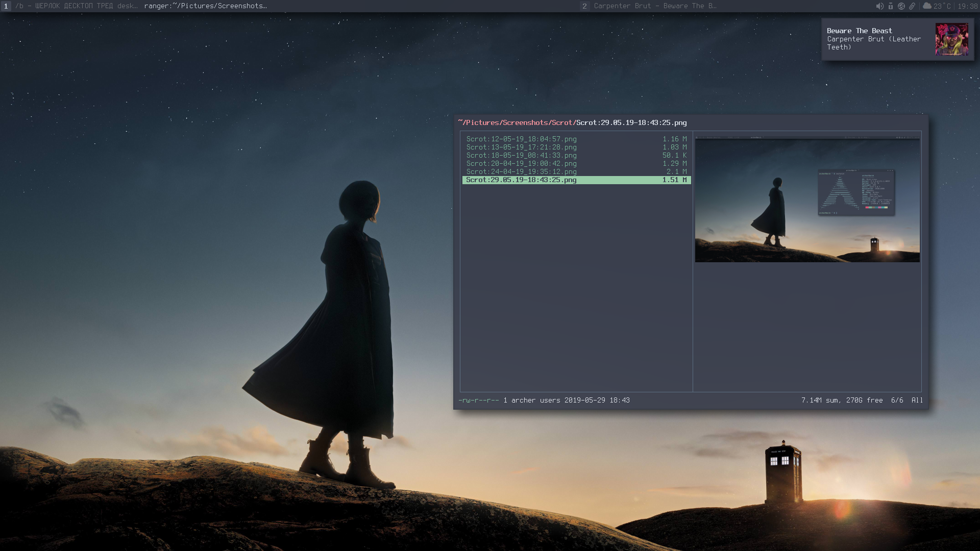Viewport: 980px width, 551px height.
Task: Click the archer users owner text
Action: click(535, 400)
